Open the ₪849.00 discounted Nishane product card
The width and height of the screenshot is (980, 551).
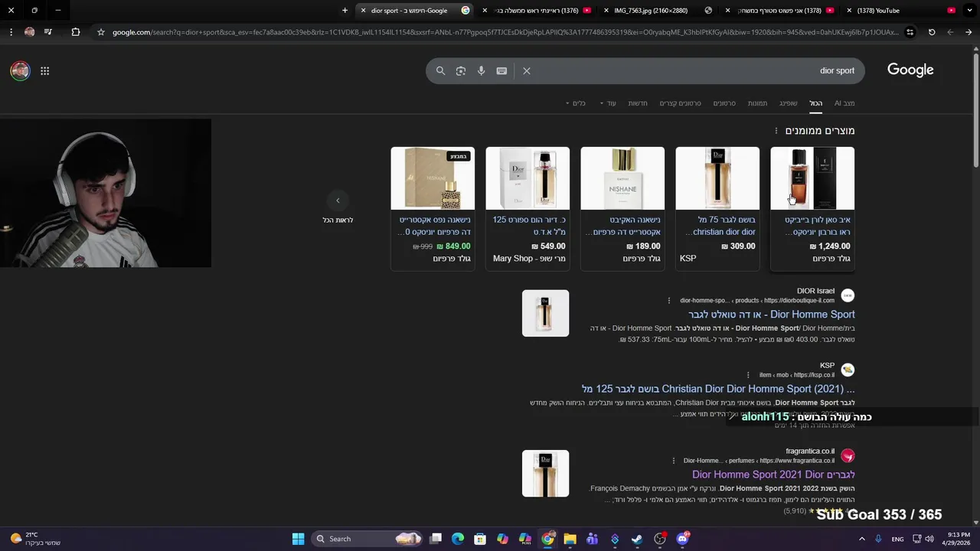click(433, 209)
